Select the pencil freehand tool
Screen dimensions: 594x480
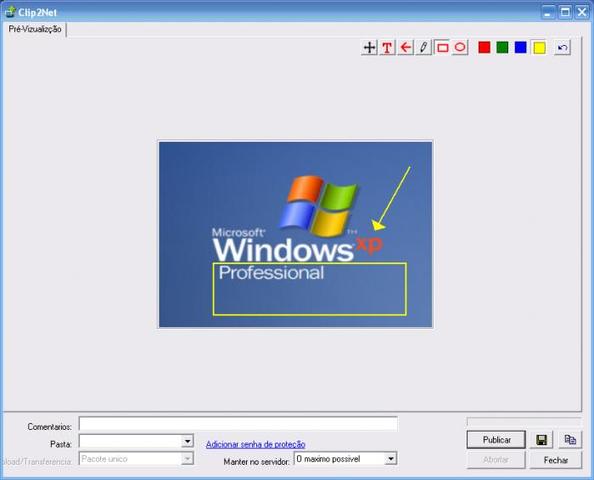[424, 48]
